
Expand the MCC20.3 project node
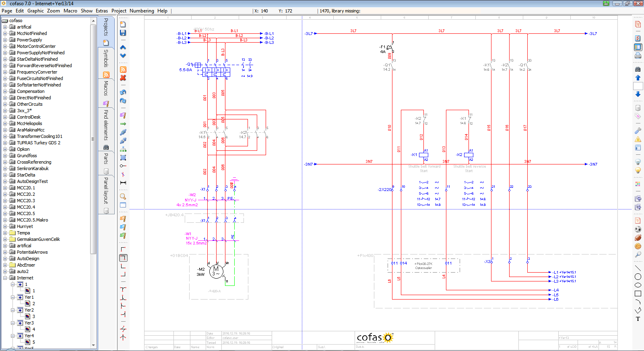coord(5,201)
